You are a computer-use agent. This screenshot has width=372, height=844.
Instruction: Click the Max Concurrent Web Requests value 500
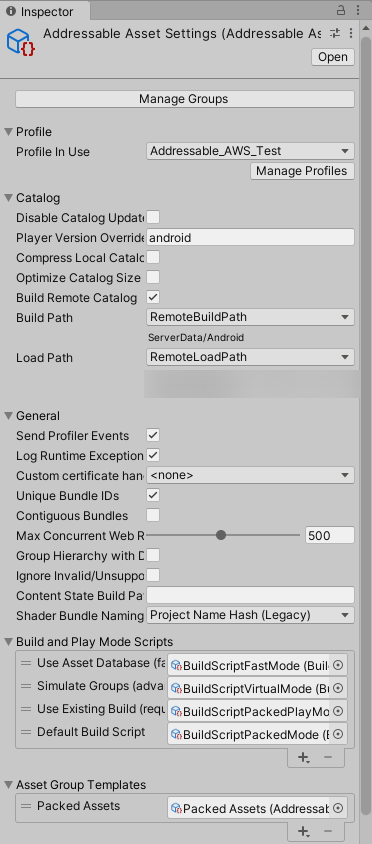point(329,536)
